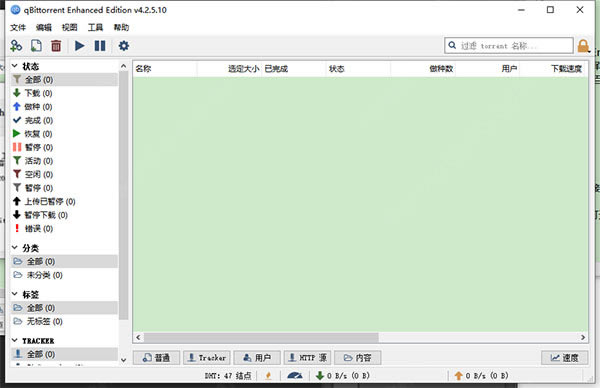
Task: Filter by 上传已暂停 (0) status
Action: pyautogui.click(x=64, y=201)
